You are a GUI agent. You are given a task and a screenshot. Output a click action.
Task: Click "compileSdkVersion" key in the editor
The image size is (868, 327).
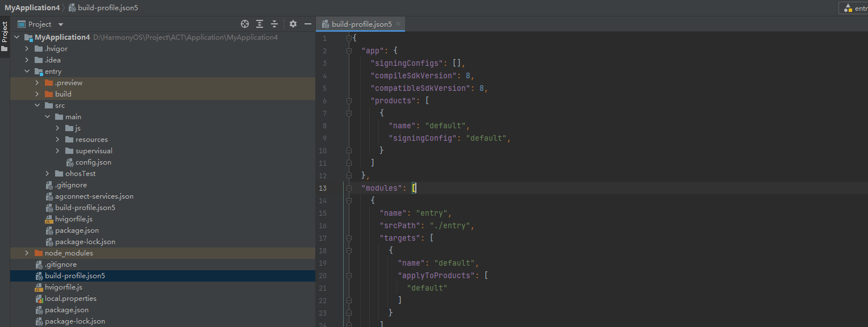point(414,76)
